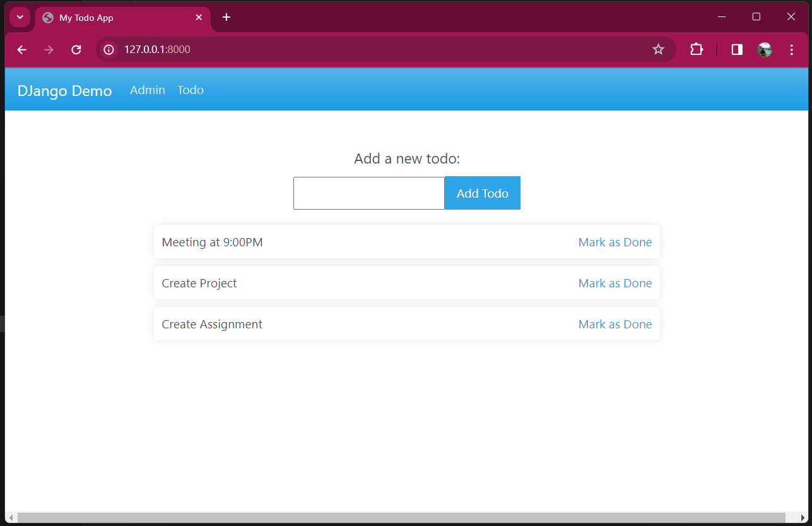Mark Create Assignment as done
This screenshot has height=526, width=812.
[615, 325]
